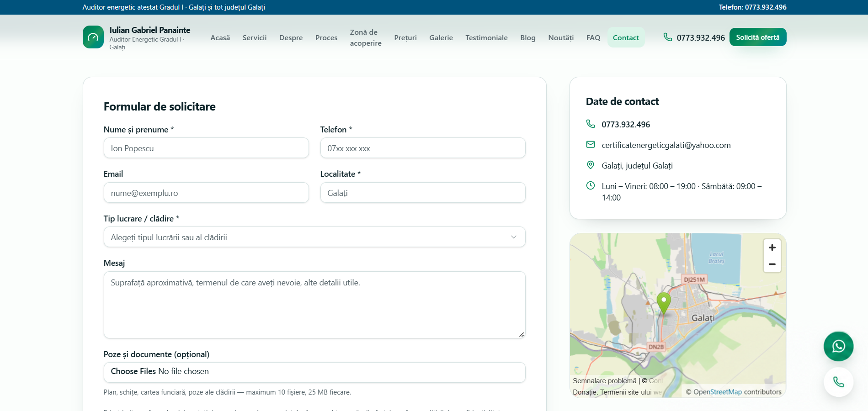The image size is (868, 411).
Task: Open the floating WhatsApp chat button
Action: pos(838,346)
